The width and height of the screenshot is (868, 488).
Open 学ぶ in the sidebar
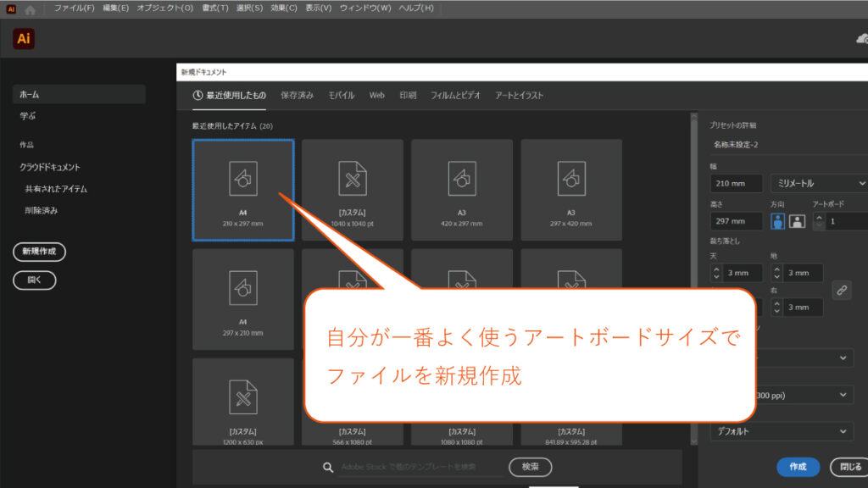(x=28, y=116)
